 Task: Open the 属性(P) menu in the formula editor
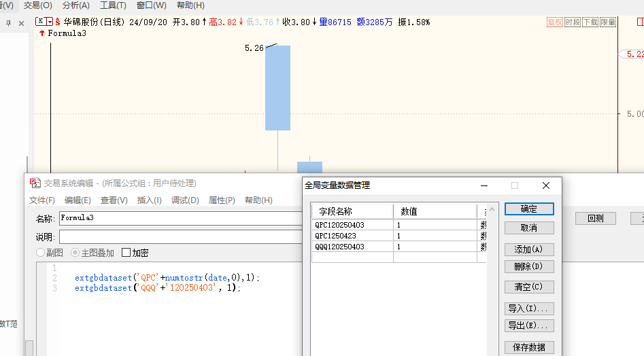click(x=222, y=200)
